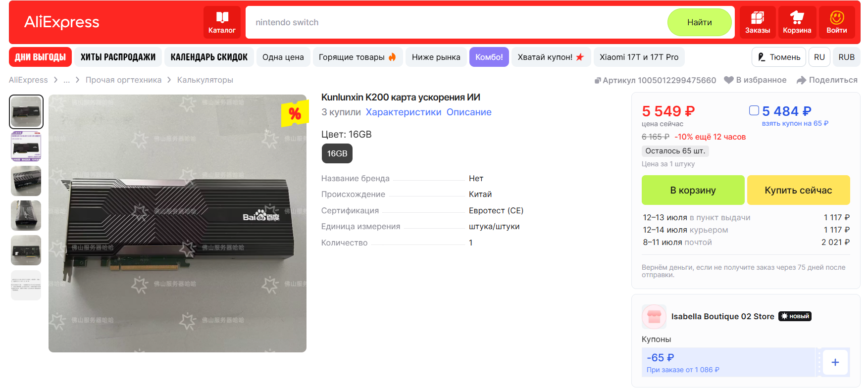Screen dimensions: 868x389
Task: Expand the breadcrumb ellipsis
Action: (67, 80)
